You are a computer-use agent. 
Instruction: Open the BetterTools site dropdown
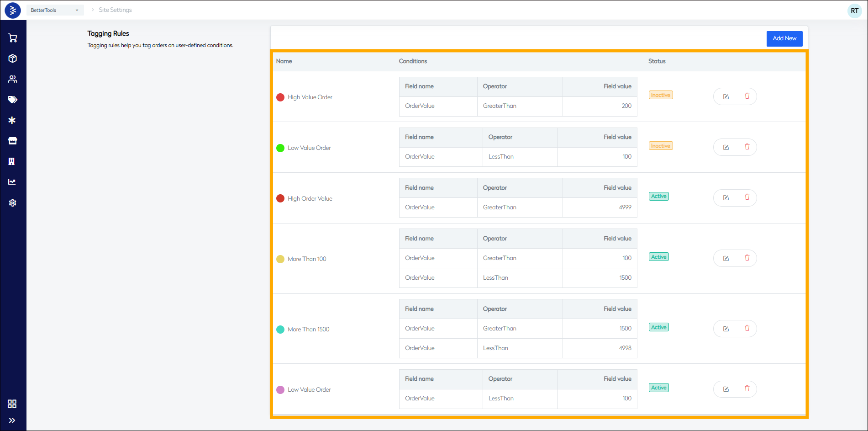click(55, 10)
